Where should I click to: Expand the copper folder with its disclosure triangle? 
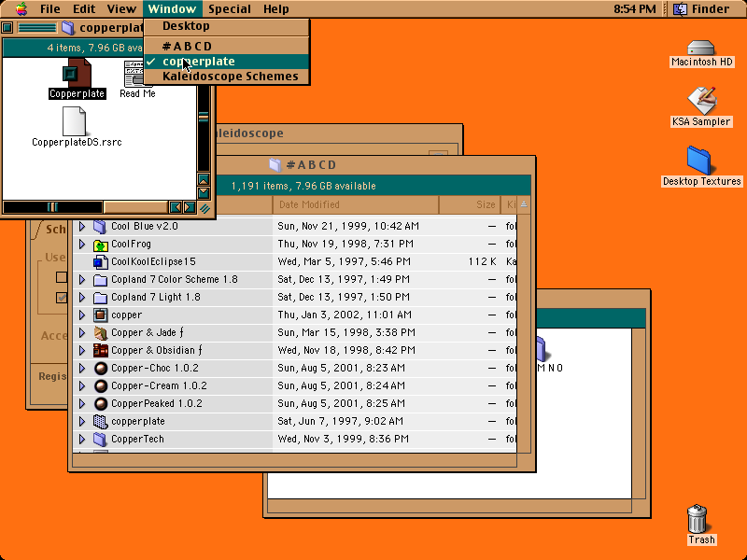pos(82,315)
